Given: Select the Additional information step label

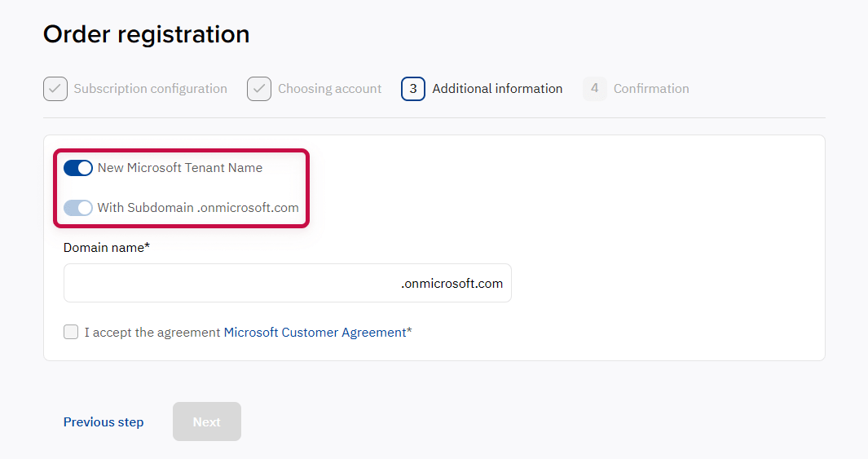Looking at the screenshot, I should 497,89.
